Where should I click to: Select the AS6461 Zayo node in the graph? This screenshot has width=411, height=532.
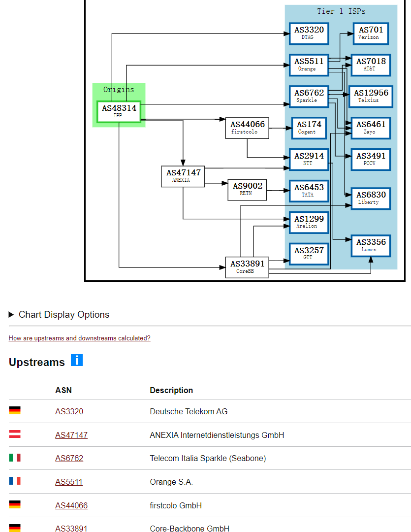click(371, 128)
